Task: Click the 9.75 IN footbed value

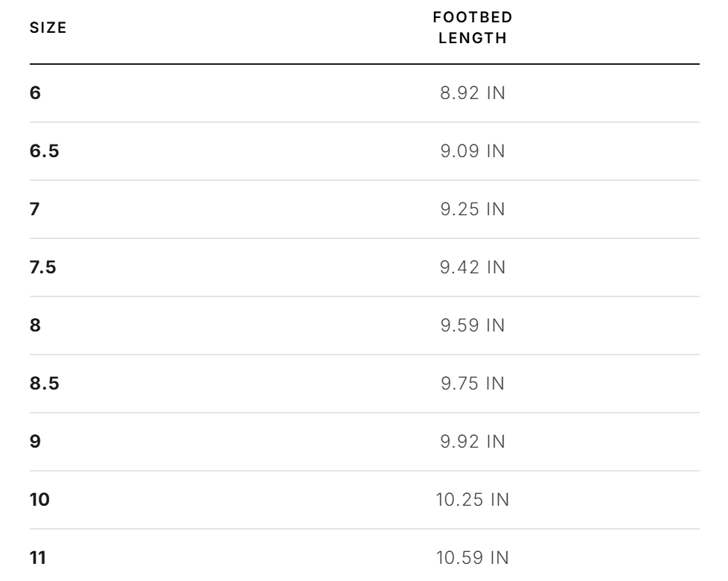Action: tap(473, 383)
